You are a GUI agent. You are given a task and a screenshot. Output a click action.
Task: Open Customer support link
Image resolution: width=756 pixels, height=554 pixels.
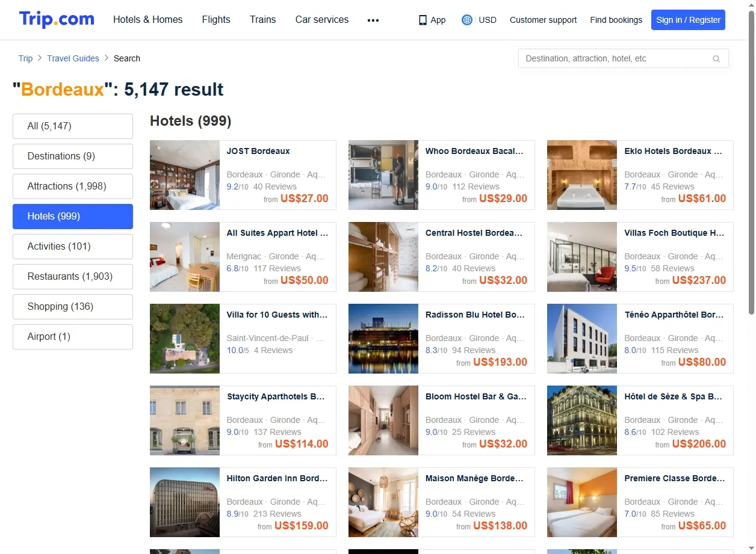click(x=543, y=20)
